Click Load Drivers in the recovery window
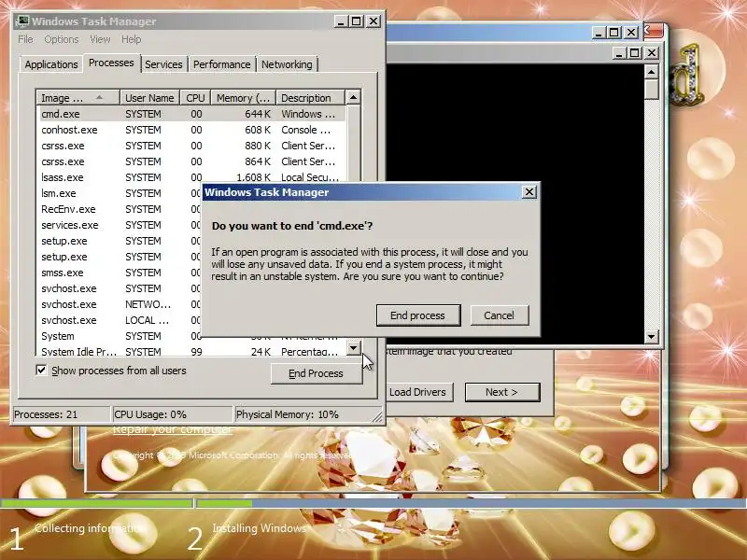The image size is (747, 560). pyautogui.click(x=417, y=392)
